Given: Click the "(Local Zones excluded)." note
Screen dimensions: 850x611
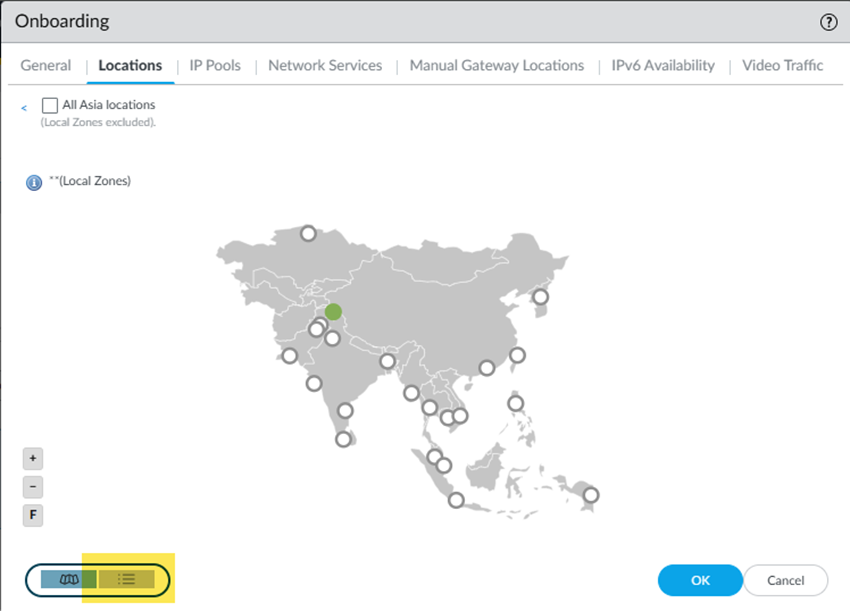Looking at the screenshot, I should 98,123.
